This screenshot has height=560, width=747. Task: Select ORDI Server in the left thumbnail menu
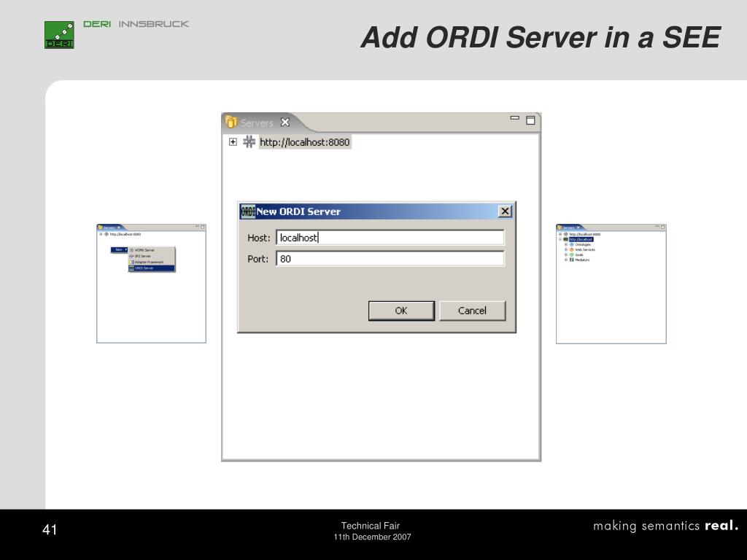click(x=152, y=268)
